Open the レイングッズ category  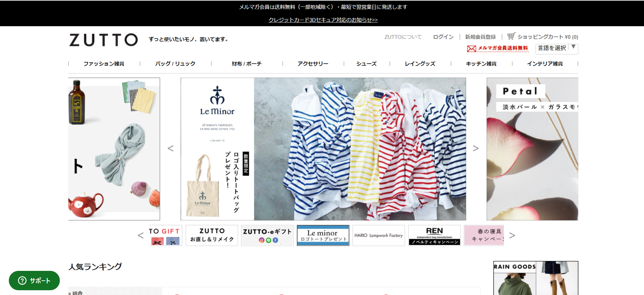[420, 64]
